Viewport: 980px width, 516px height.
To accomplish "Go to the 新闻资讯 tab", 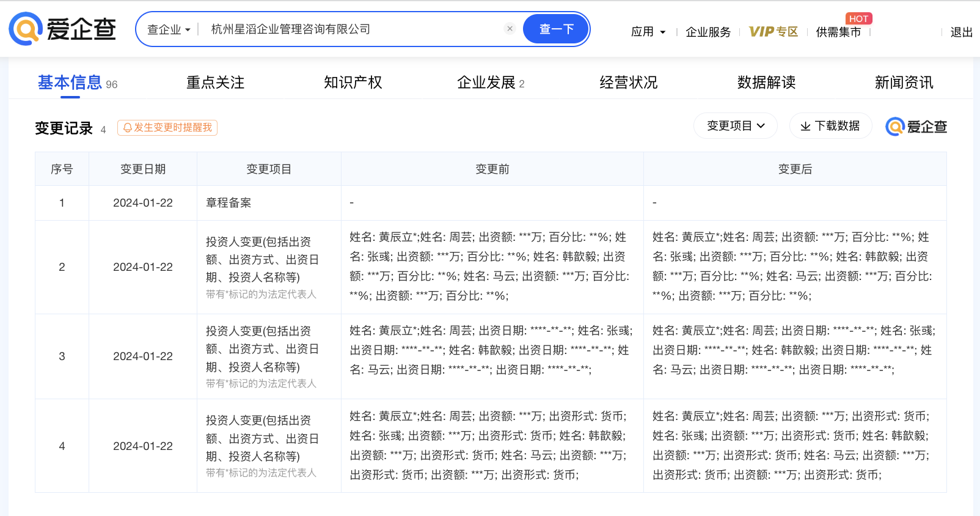I will tap(904, 83).
